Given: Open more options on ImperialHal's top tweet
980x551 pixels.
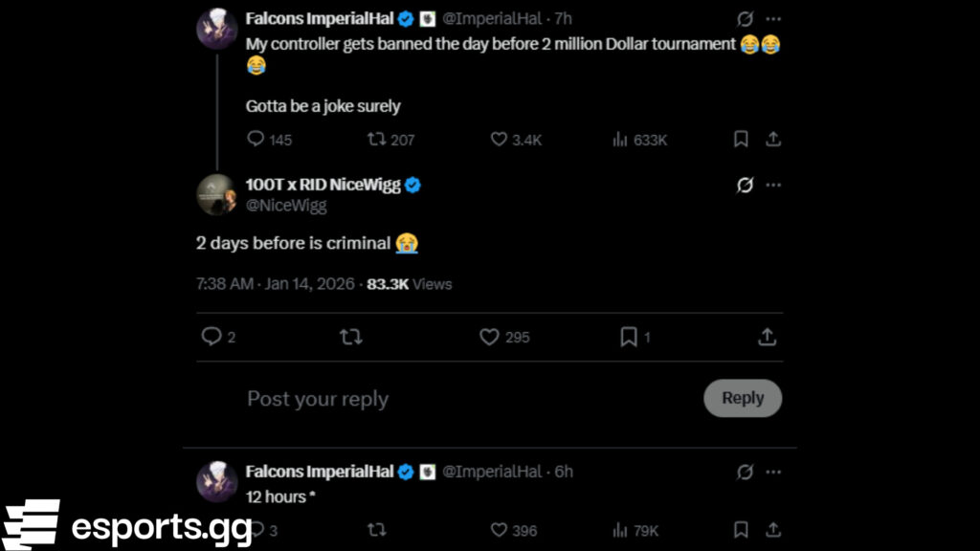Looking at the screenshot, I should tap(773, 18).
